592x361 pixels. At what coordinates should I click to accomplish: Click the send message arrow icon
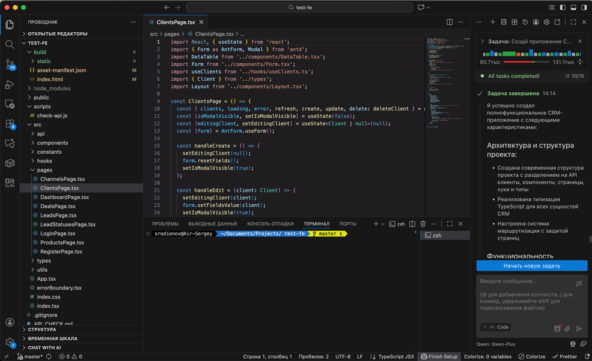[x=578, y=329]
